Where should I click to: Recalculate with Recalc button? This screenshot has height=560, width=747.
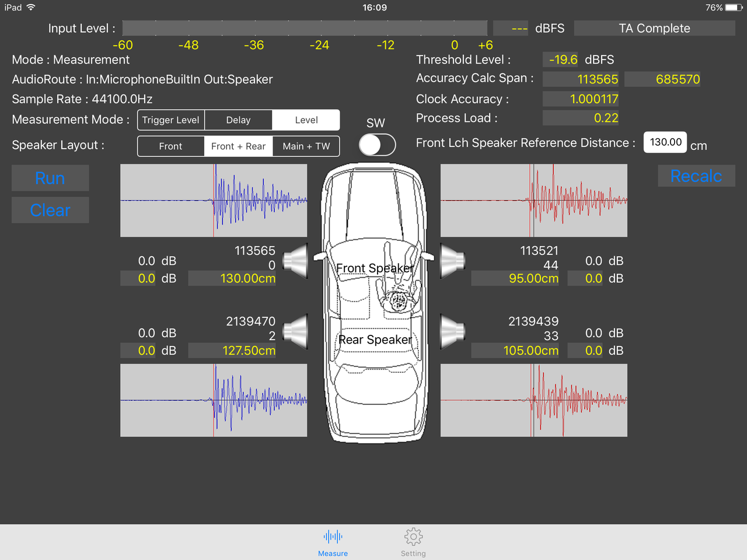pos(696,176)
